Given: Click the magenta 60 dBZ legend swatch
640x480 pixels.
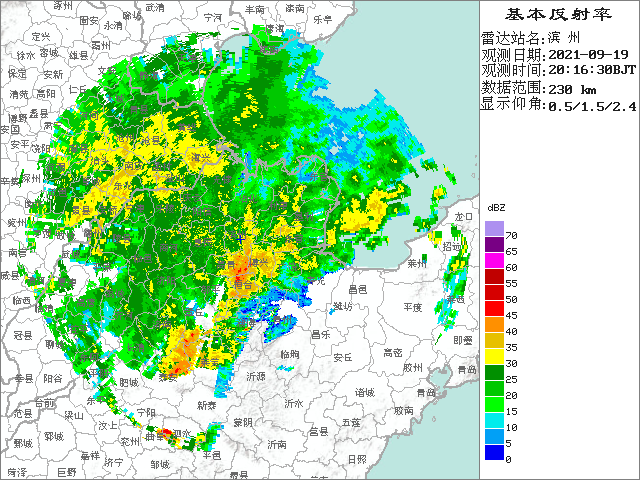Looking at the screenshot, I should pos(494,261).
